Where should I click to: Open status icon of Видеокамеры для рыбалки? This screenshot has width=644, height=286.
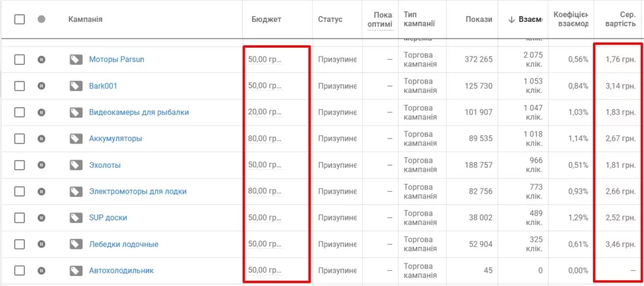coord(41,113)
